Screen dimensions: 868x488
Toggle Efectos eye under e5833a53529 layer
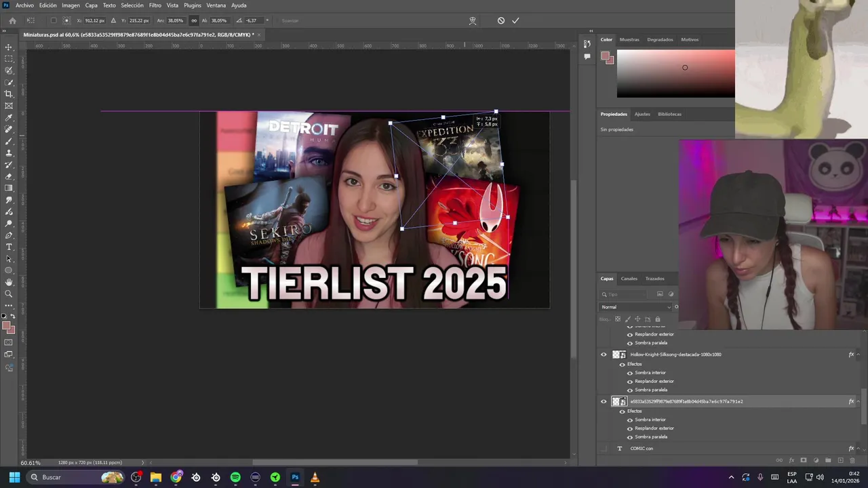click(623, 411)
